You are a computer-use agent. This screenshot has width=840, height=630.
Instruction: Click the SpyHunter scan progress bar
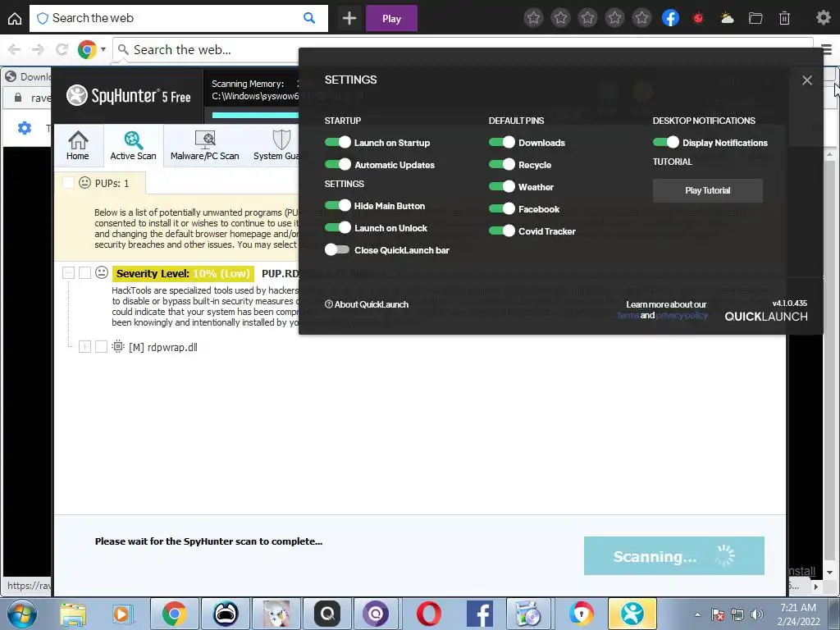(x=256, y=115)
